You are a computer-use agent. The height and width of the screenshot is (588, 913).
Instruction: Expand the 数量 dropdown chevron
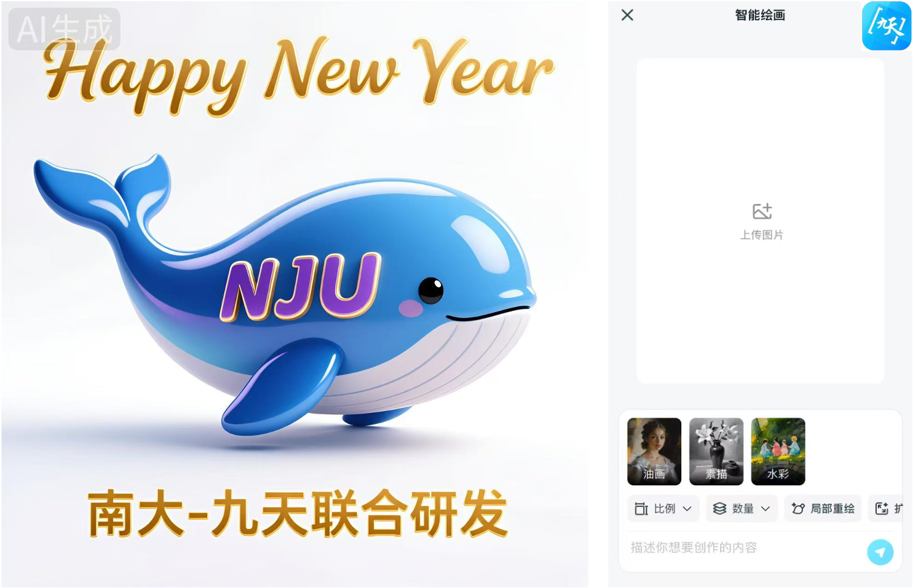pos(765,509)
